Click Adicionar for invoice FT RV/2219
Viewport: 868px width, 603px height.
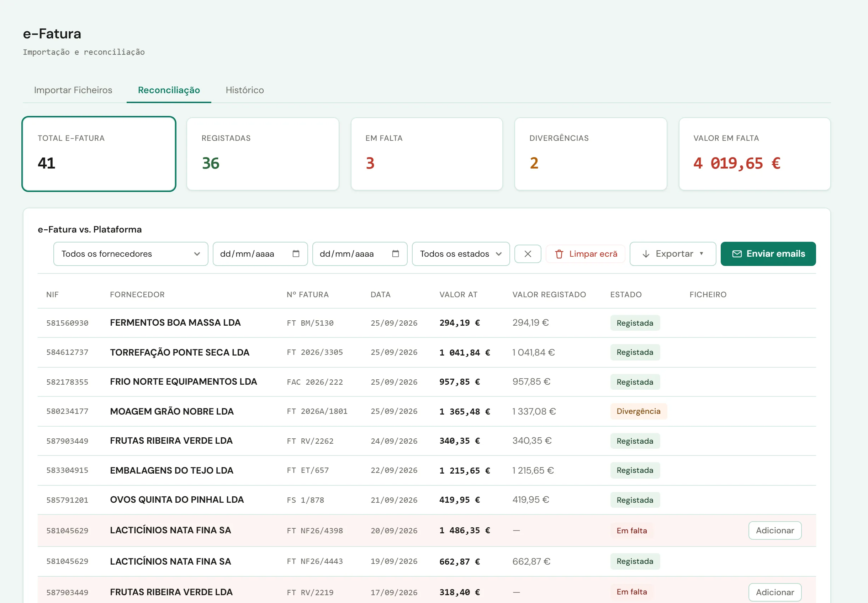point(775,592)
